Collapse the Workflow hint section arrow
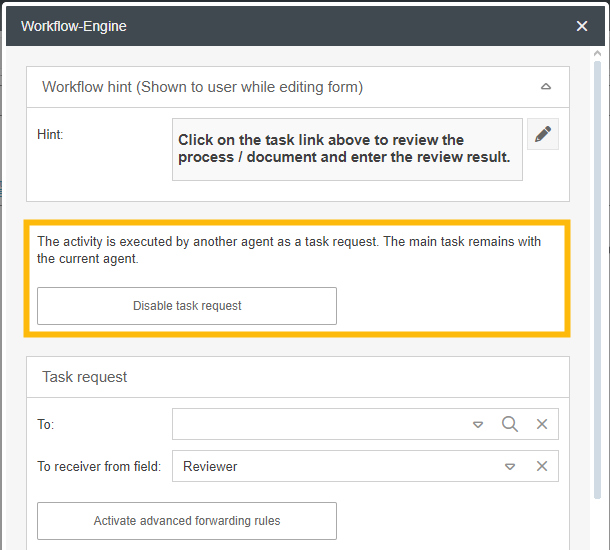The image size is (610, 550). coord(546,87)
